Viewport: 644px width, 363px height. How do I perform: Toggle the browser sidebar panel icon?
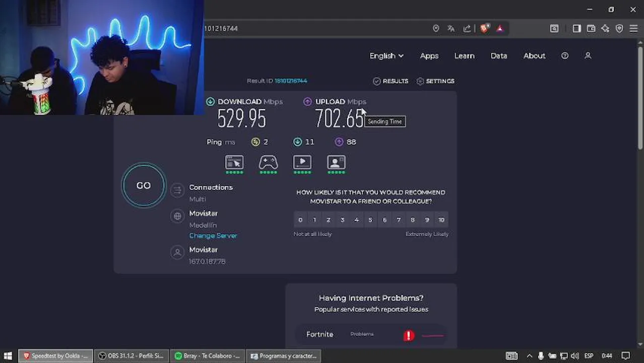(577, 29)
